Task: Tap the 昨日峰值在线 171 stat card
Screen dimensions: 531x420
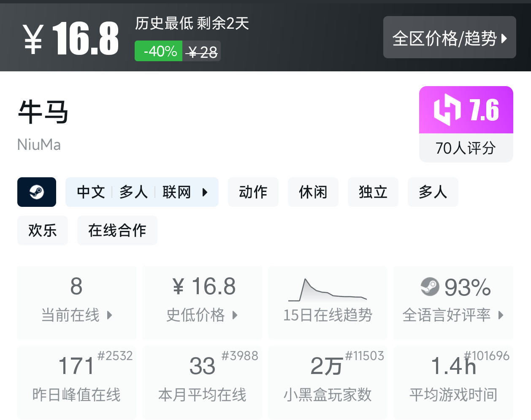Action: tap(76, 382)
